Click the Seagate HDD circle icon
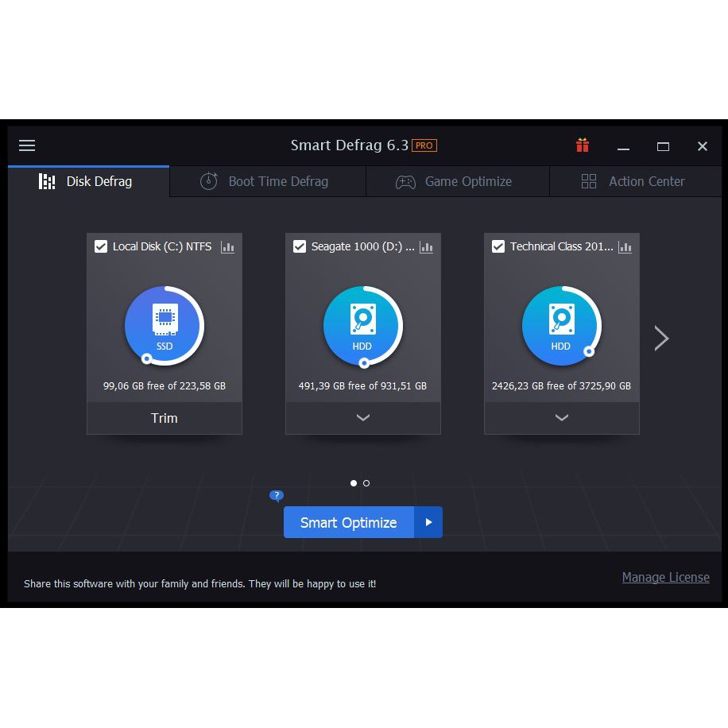728x728 pixels. (363, 326)
